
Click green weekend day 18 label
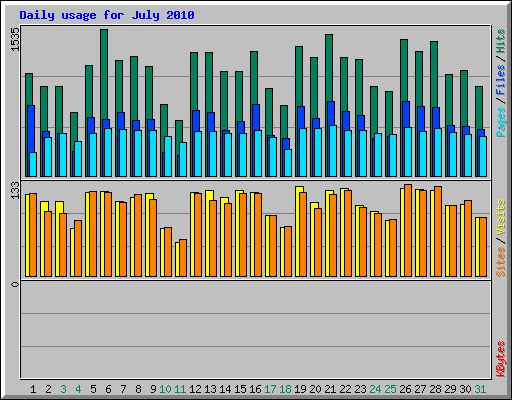[x=285, y=389]
